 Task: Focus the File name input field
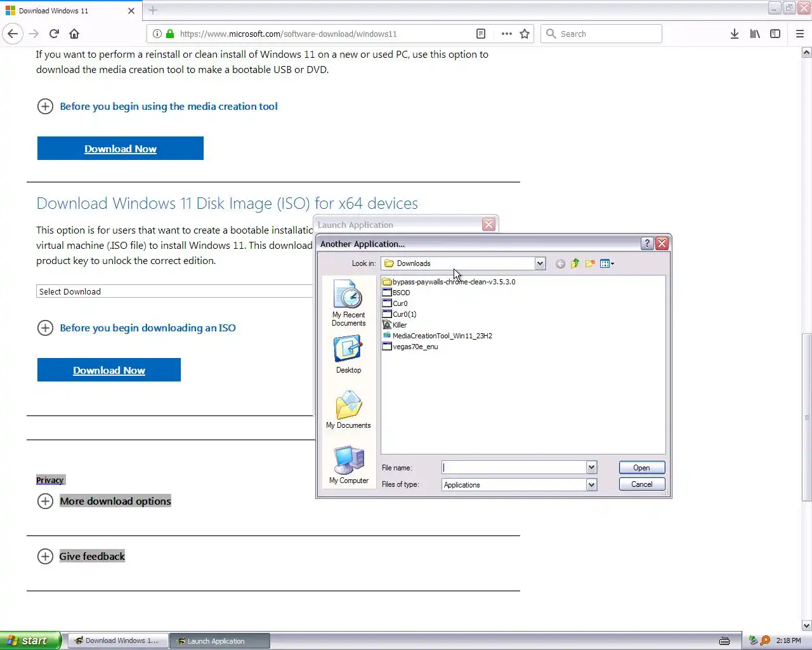coord(514,467)
